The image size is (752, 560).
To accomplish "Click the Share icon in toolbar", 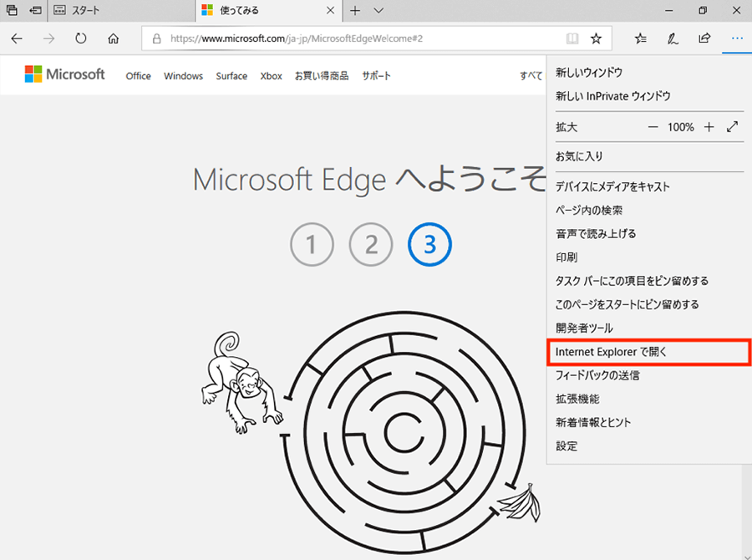I will pos(704,38).
